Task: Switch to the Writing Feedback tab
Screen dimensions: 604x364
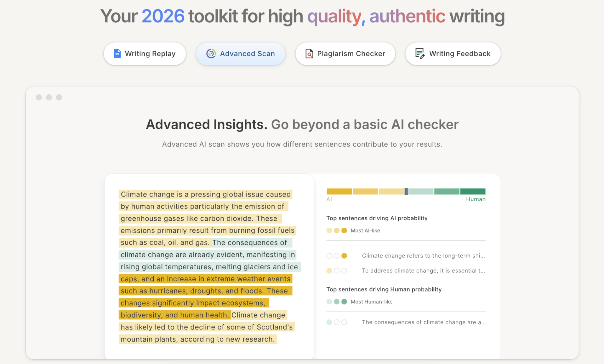Action: pyautogui.click(x=452, y=53)
